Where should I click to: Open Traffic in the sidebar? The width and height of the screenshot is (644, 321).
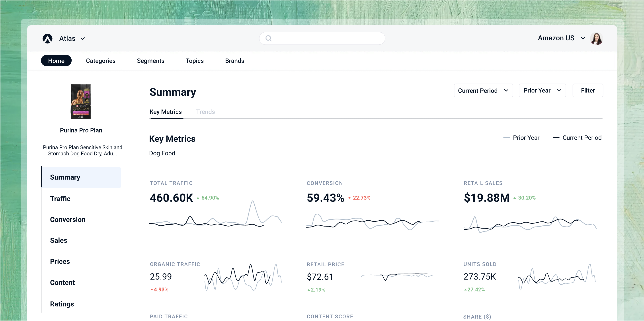coord(60,198)
